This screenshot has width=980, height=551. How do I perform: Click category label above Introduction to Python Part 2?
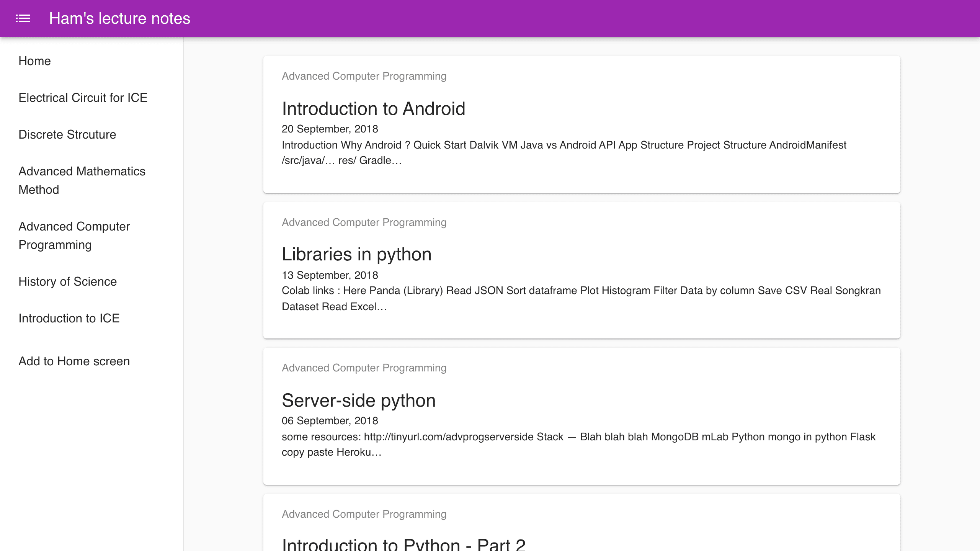364,514
